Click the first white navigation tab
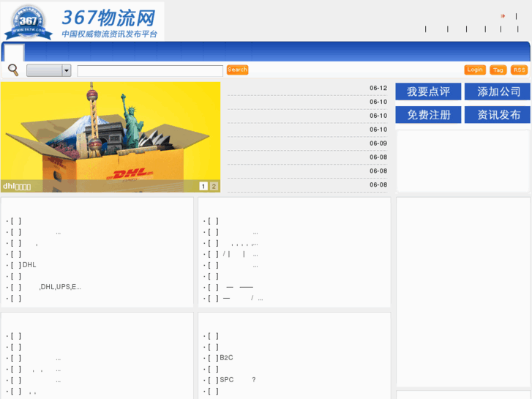The height and width of the screenshot is (399, 532). click(x=14, y=53)
